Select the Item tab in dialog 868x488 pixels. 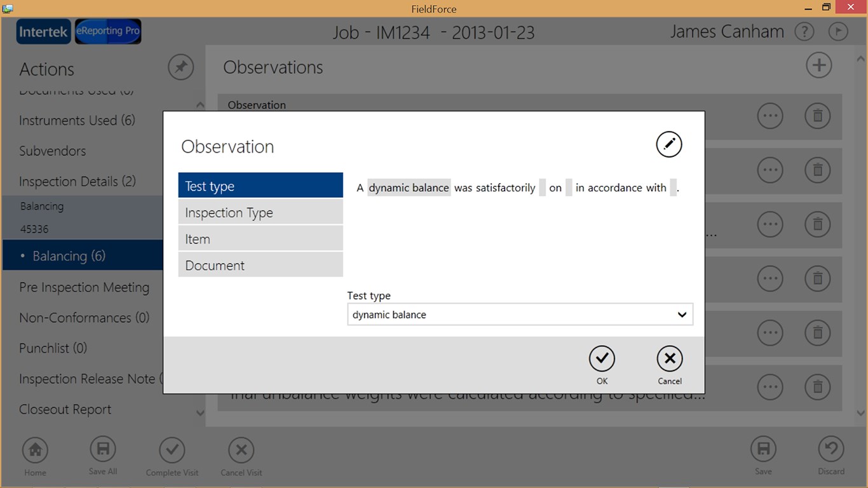point(261,240)
